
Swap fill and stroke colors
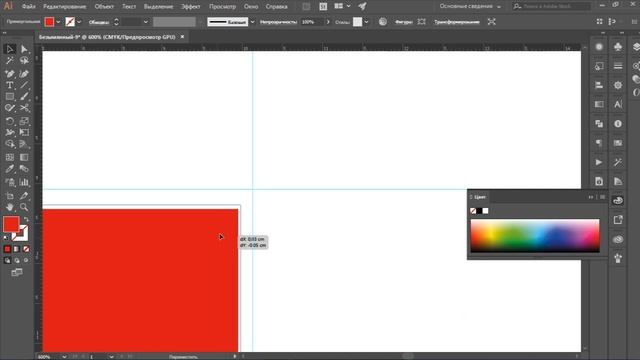tap(27, 220)
